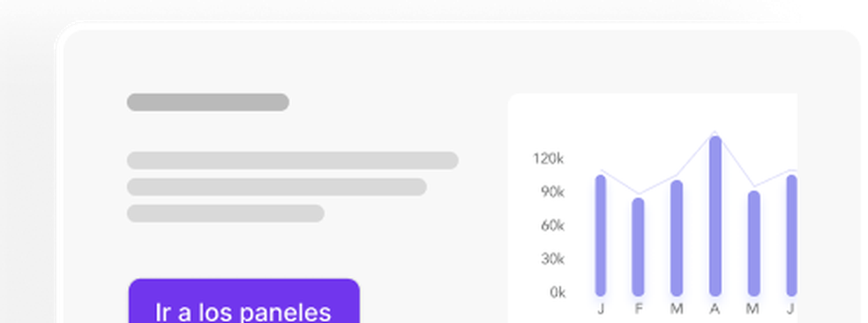The width and height of the screenshot is (868, 323).
Task: Click the longest light gray text placeholder
Action: click(293, 161)
